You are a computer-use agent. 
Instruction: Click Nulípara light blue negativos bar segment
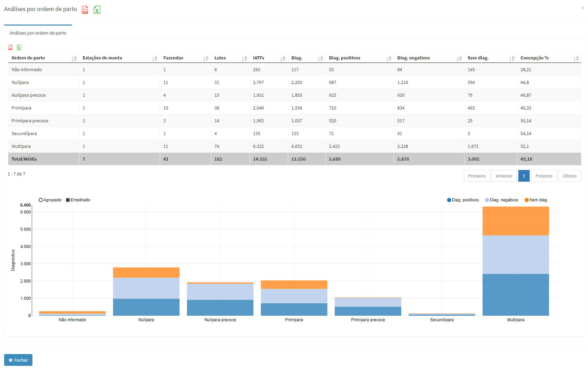pyautogui.click(x=146, y=288)
